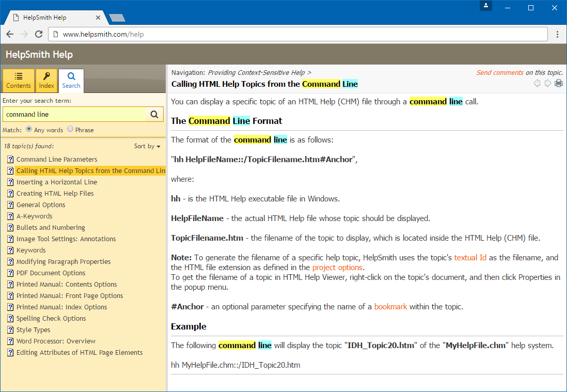The height and width of the screenshot is (392, 567).
Task: Follow the textual Id link
Action: (470, 258)
